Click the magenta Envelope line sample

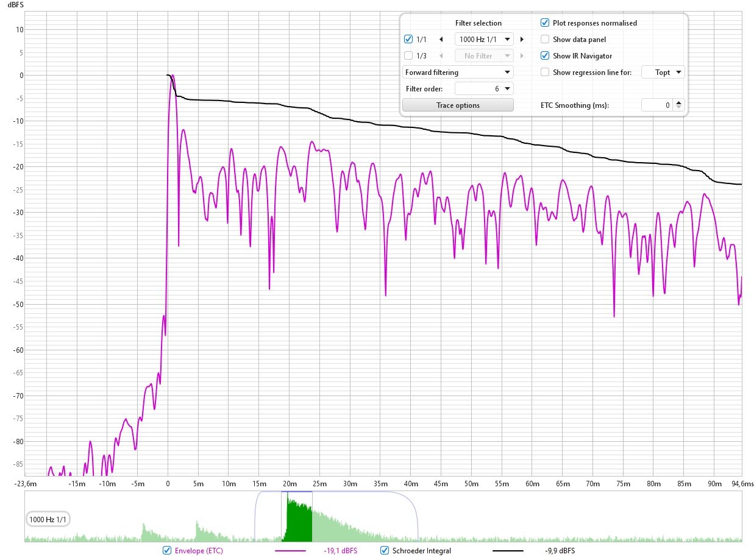click(x=290, y=551)
